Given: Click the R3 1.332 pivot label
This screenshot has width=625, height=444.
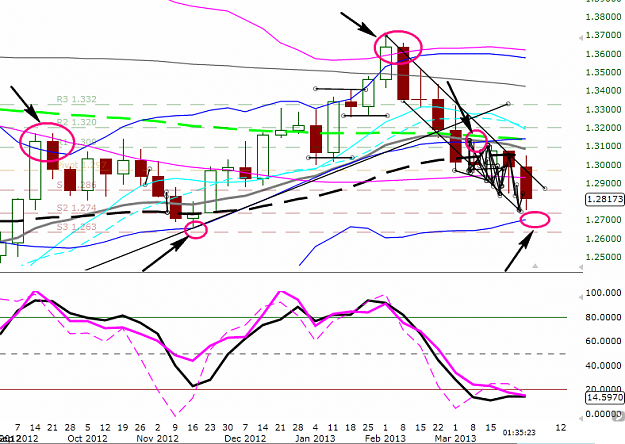Looking at the screenshot, I should click(77, 99).
